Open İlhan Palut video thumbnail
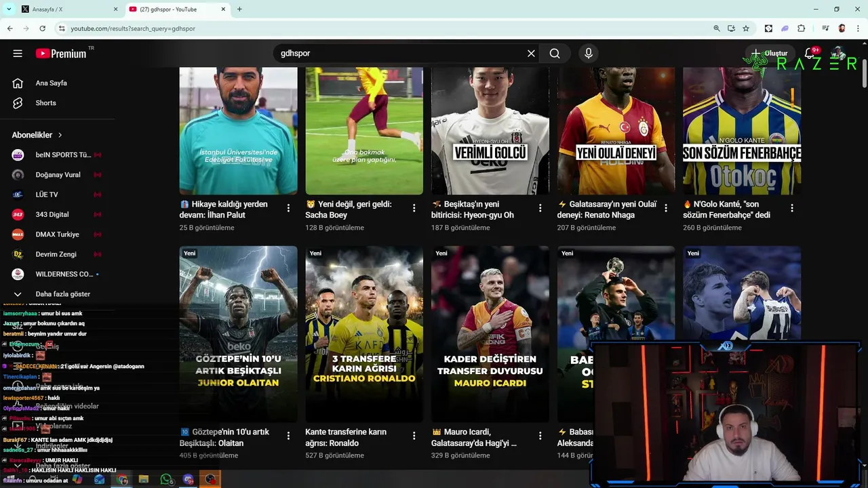Screen dimensions: 868x488 (x=238, y=131)
